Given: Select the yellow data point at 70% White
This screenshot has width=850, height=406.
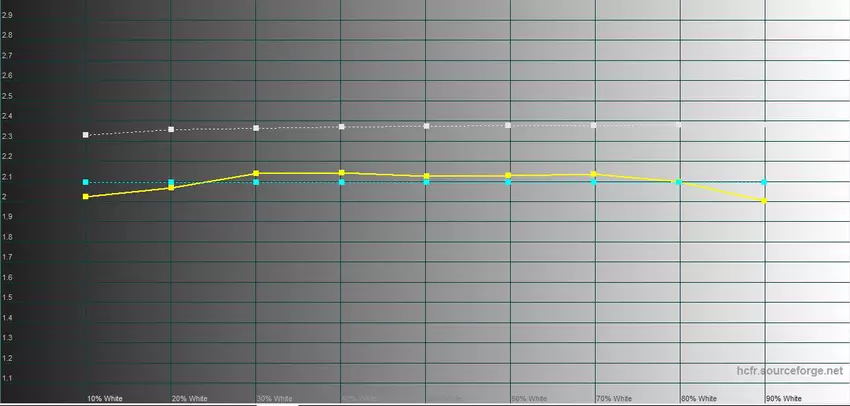Looking at the screenshot, I should pyautogui.click(x=595, y=174).
